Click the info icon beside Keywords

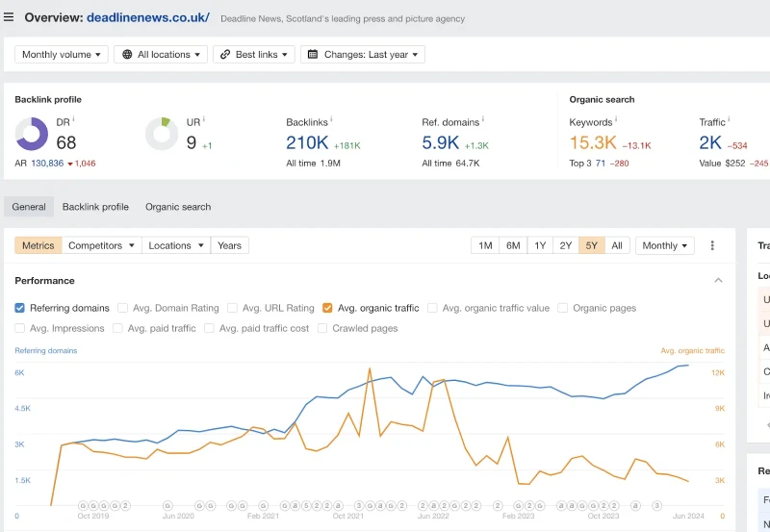(x=616, y=118)
